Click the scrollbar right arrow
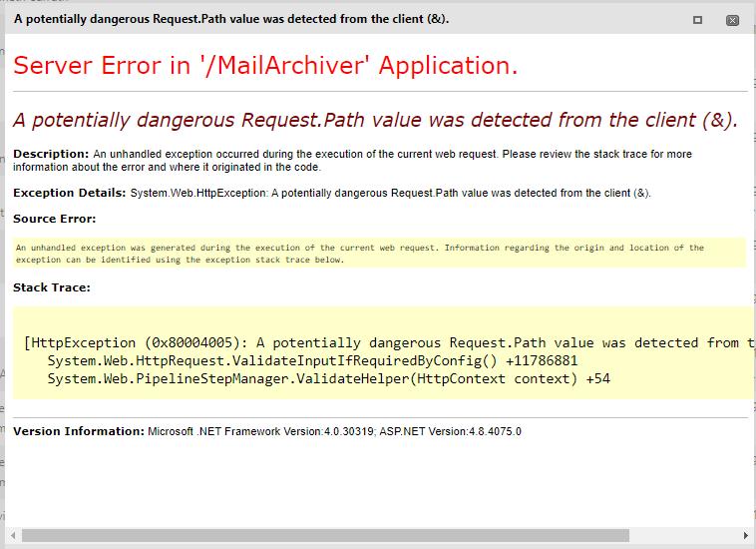This screenshot has height=549, width=756. coord(746,535)
